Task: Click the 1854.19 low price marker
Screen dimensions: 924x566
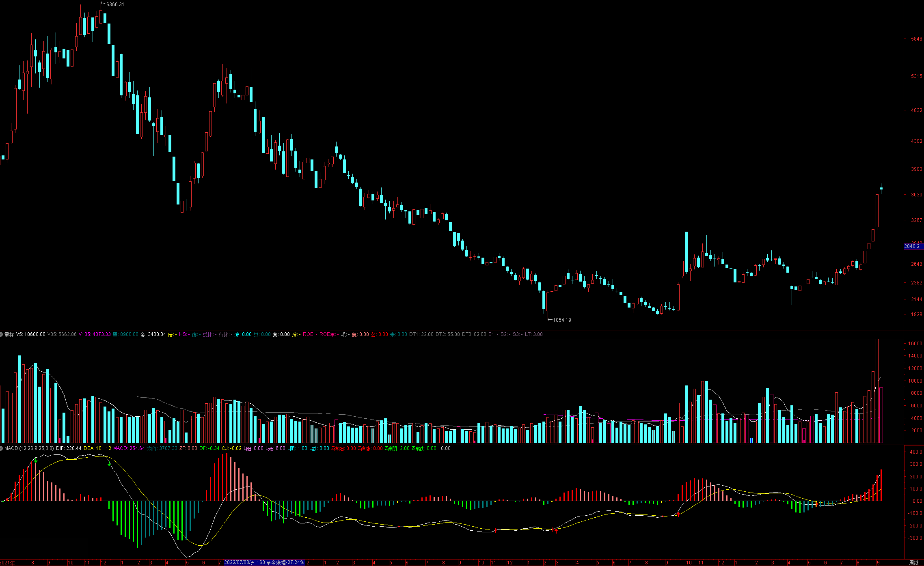Action: (561, 320)
